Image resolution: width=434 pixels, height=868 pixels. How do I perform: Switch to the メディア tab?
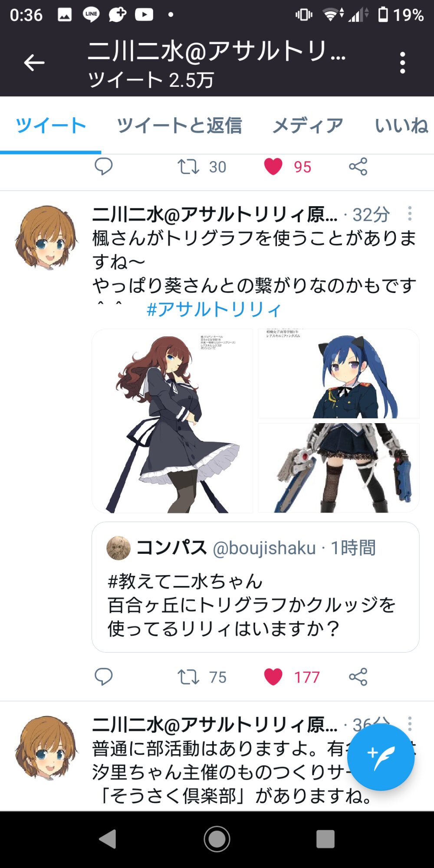[x=308, y=126]
